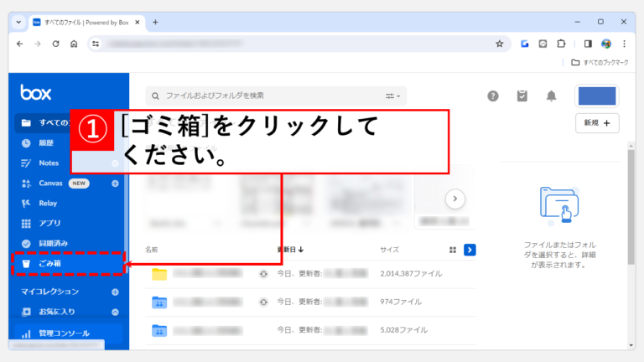The width and height of the screenshot is (644, 362).
Task: Open the Chrome profile avatar
Action: click(606, 44)
